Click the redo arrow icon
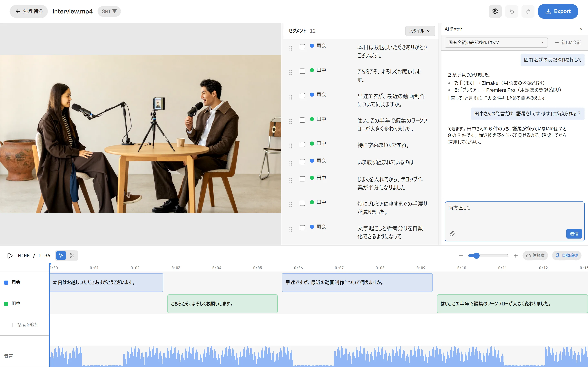The image size is (588, 367). 528,11
